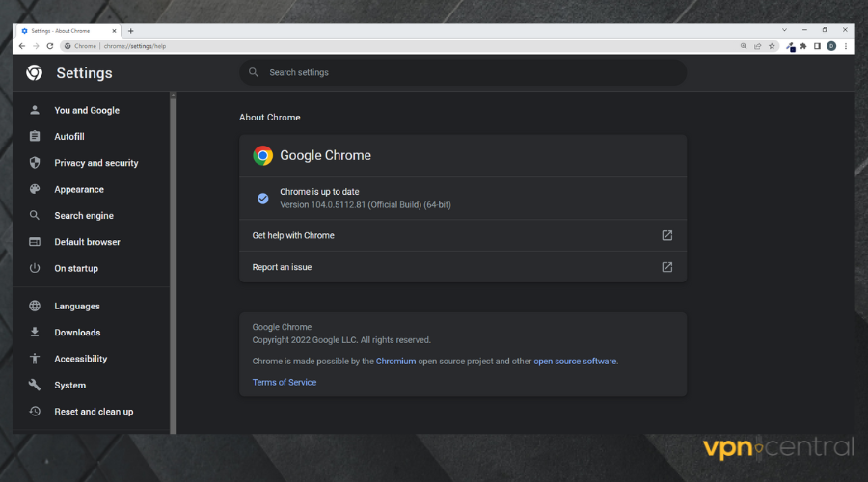Click the palette icon for Appearance
Screen dimensions: 868x482
point(35,189)
